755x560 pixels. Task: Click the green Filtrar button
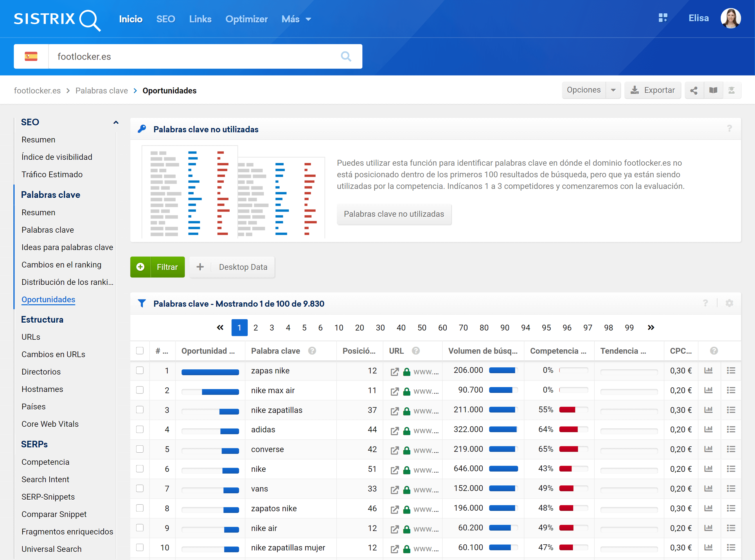157,267
